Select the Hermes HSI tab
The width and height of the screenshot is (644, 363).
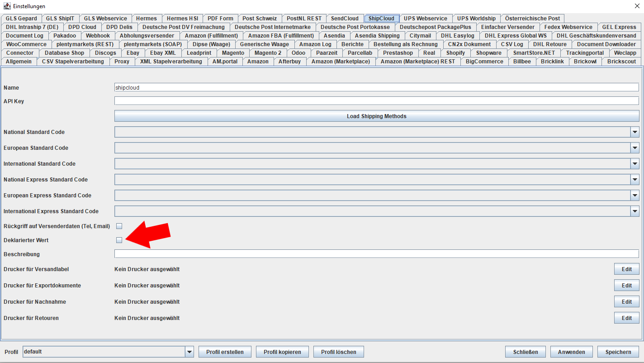click(182, 19)
